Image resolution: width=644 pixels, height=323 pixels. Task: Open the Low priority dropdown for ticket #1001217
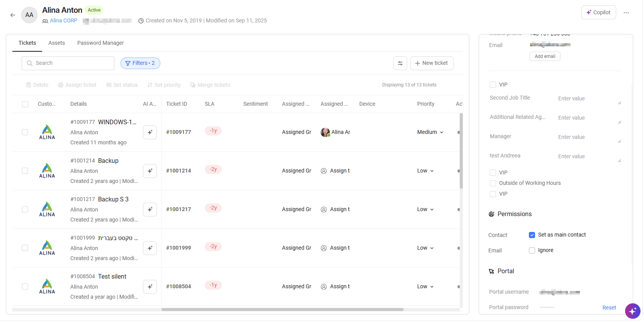425,209
